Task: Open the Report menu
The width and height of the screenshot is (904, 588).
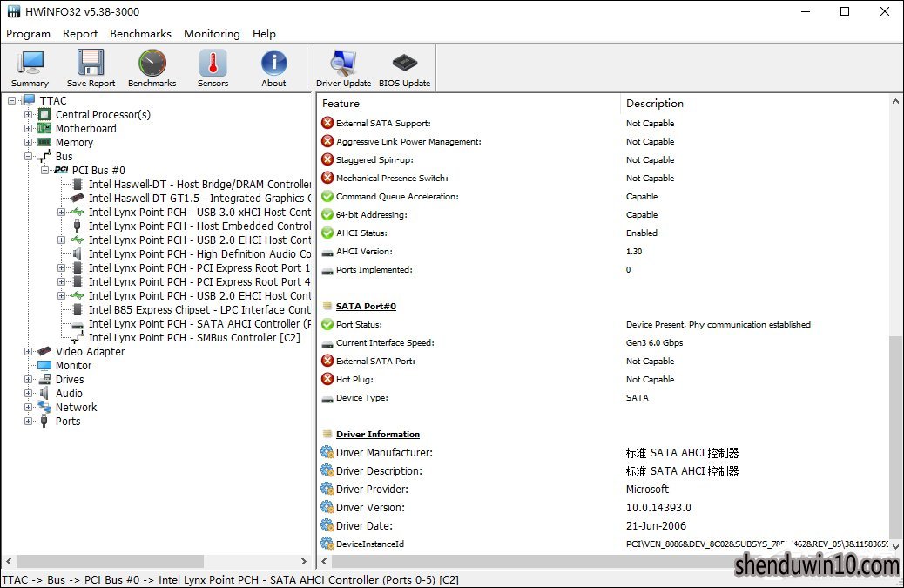Action: coord(80,33)
